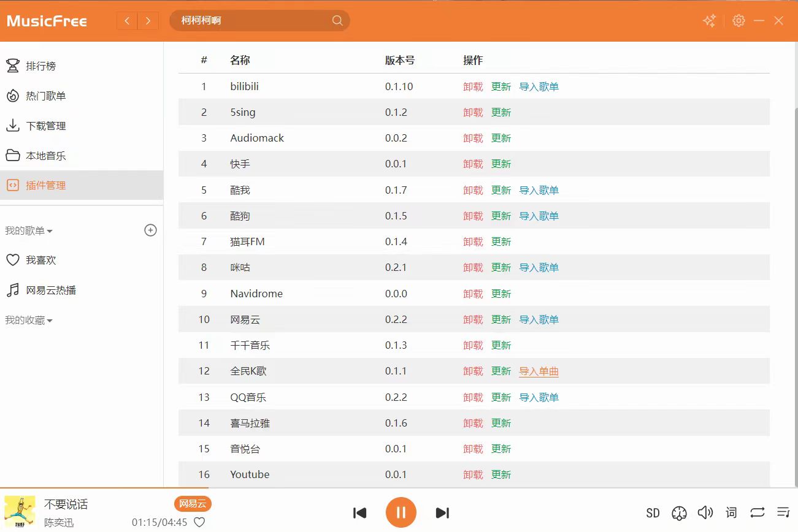Uninstall the QQ音乐 plugin
Viewport: 798px width, 532px height.
(473, 397)
